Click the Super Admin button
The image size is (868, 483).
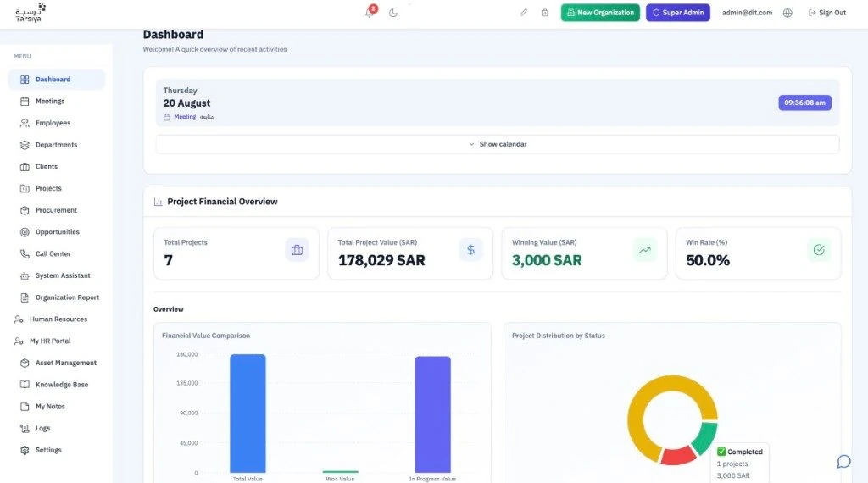(677, 13)
